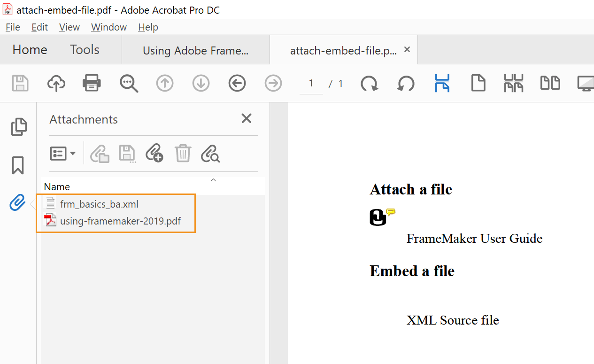Delete the selected attachment using the trash icon
The width and height of the screenshot is (594, 364).
(183, 153)
